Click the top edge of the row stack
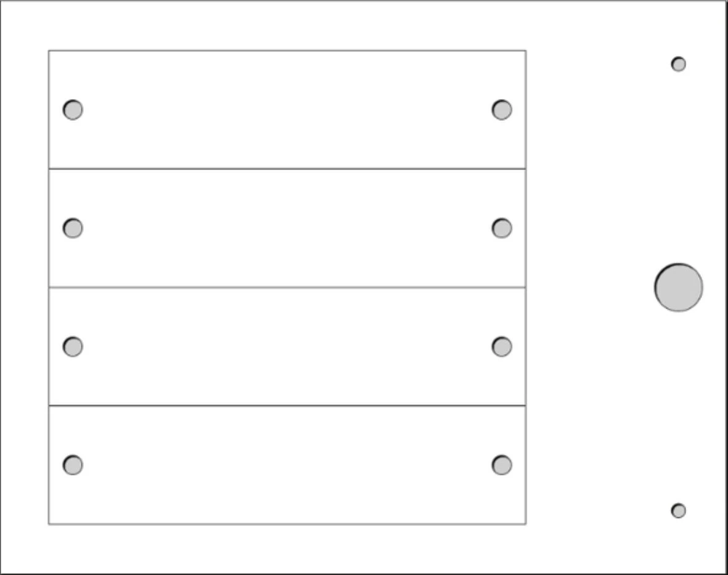Image resolution: width=728 pixels, height=575 pixels. coord(287,51)
